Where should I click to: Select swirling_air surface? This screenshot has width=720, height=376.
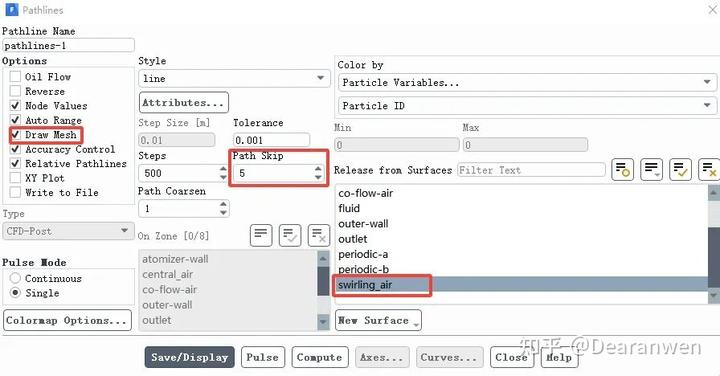tap(521, 285)
